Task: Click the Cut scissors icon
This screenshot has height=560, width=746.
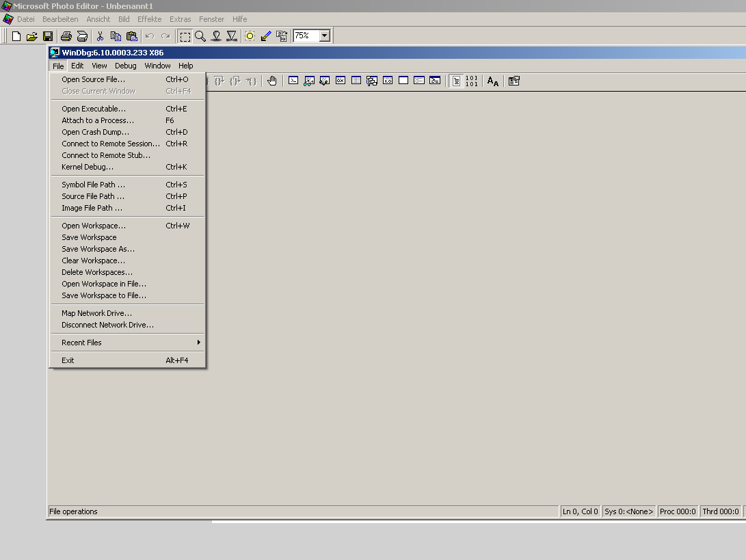Action: click(x=100, y=36)
